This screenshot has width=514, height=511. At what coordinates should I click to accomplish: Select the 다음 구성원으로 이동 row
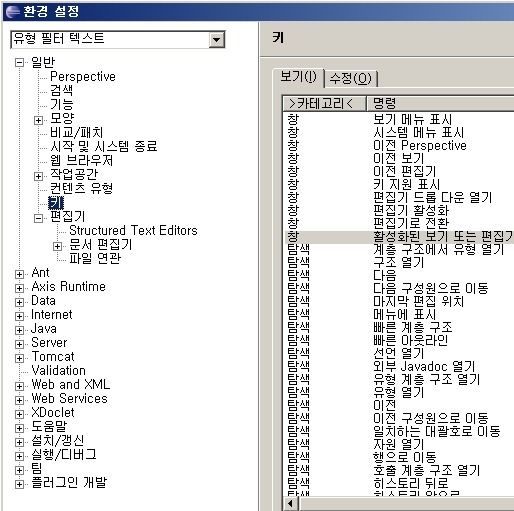click(399, 288)
